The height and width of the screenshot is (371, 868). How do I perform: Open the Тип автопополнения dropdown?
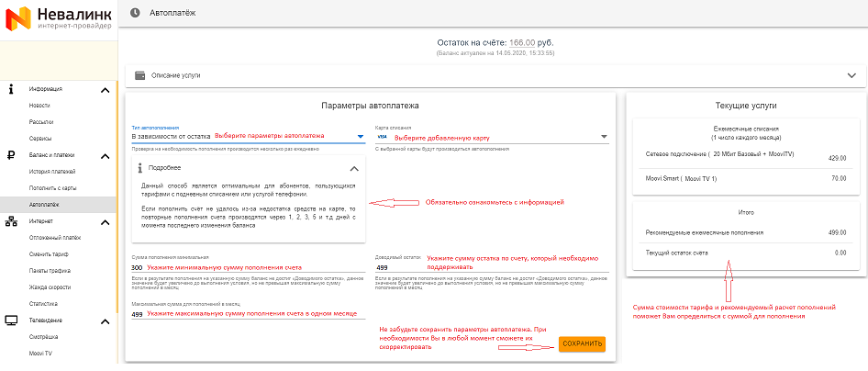click(x=360, y=137)
